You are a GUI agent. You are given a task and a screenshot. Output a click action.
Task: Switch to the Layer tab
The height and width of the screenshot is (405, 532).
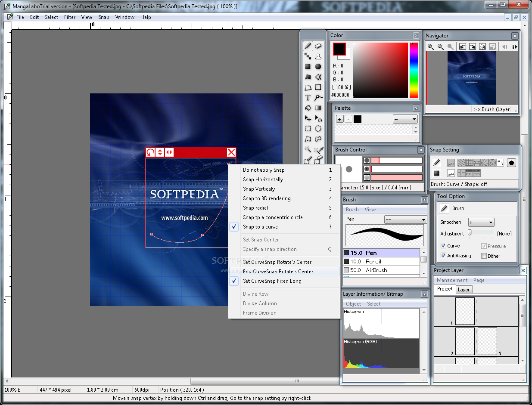464,290
